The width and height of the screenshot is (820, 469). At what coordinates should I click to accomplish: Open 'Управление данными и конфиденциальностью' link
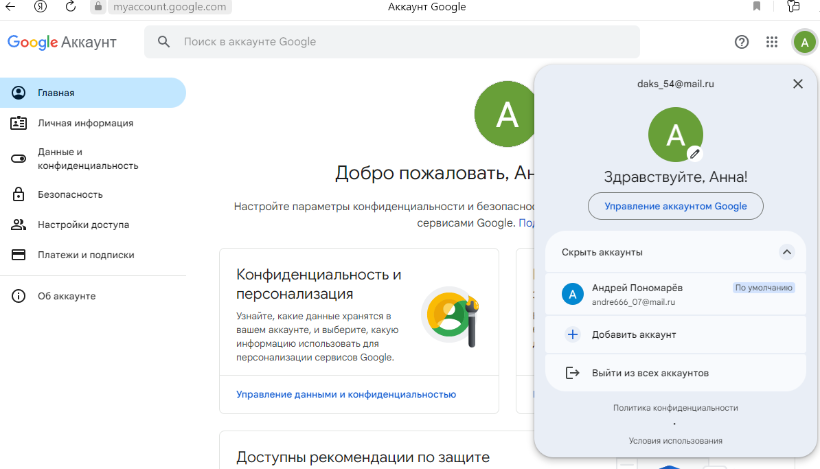346,394
